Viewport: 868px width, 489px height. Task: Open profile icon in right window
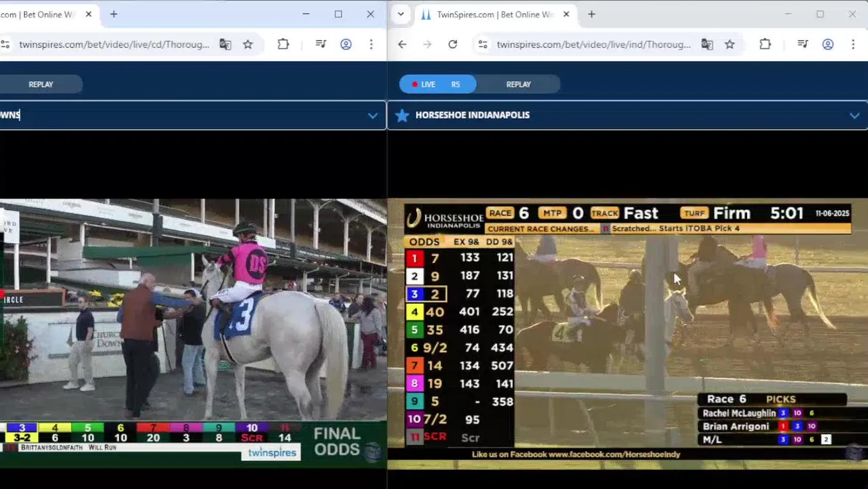click(x=827, y=44)
